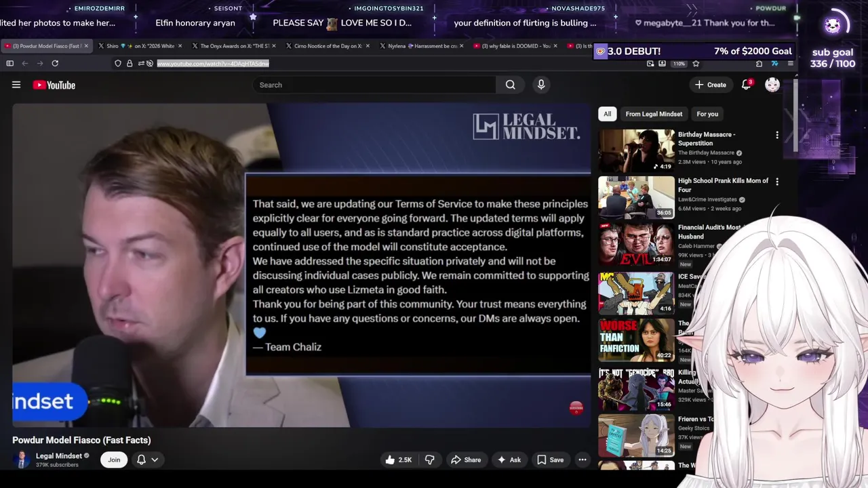Reload the page in the browser
Screen dimensions: 868x488
pos(55,63)
